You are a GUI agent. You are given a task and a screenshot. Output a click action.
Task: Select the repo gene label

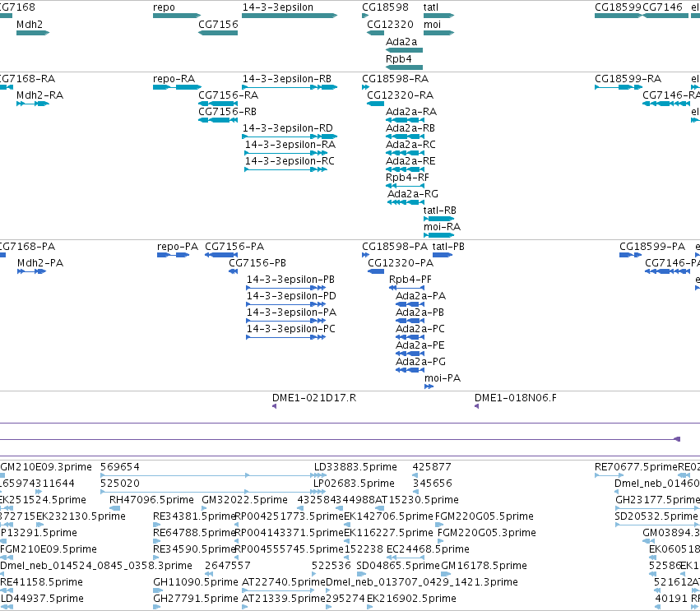pyautogui.click(x=164, y=7)
